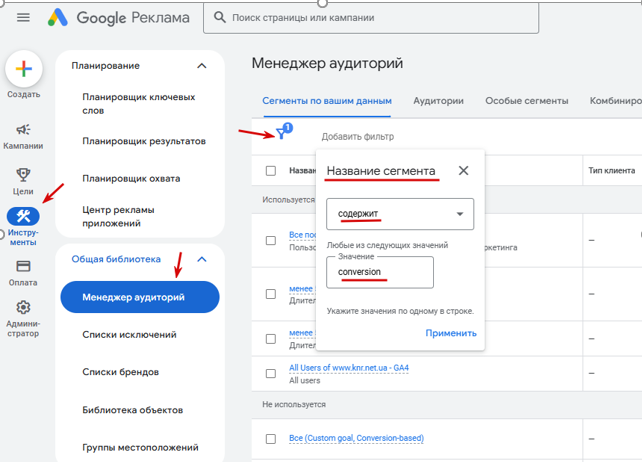This screenshot has width=642, height=462.
Task: Open Администратор gear icon in sidebar
Action: pyautogui.click(x=23, y=307)
